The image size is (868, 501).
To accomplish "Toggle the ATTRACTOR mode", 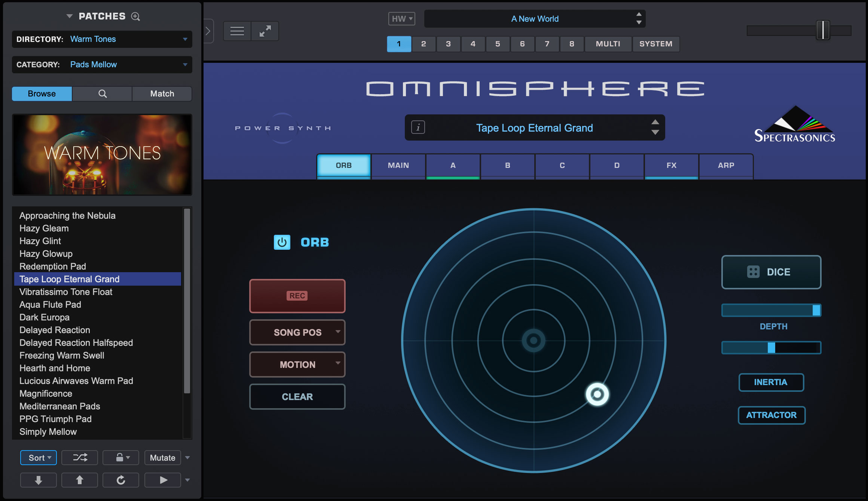I will pyautogui.click(x=771, y=415).
